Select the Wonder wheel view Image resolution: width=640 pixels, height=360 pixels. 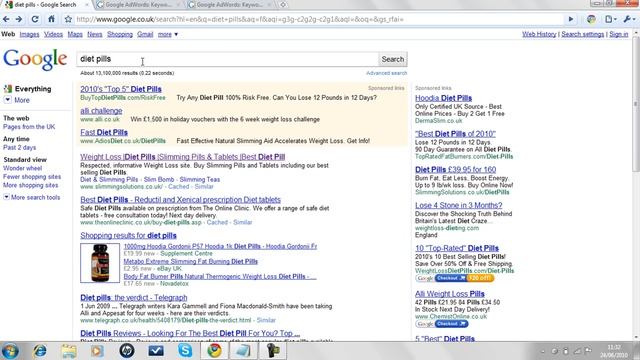pos(22,168)
